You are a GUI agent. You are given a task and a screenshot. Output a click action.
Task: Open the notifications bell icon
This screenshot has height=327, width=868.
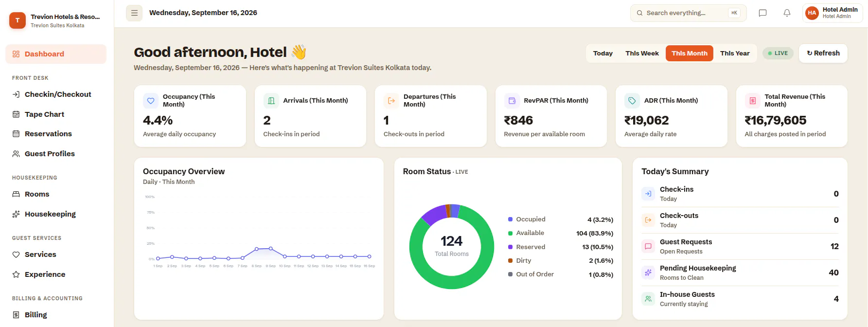787,13
